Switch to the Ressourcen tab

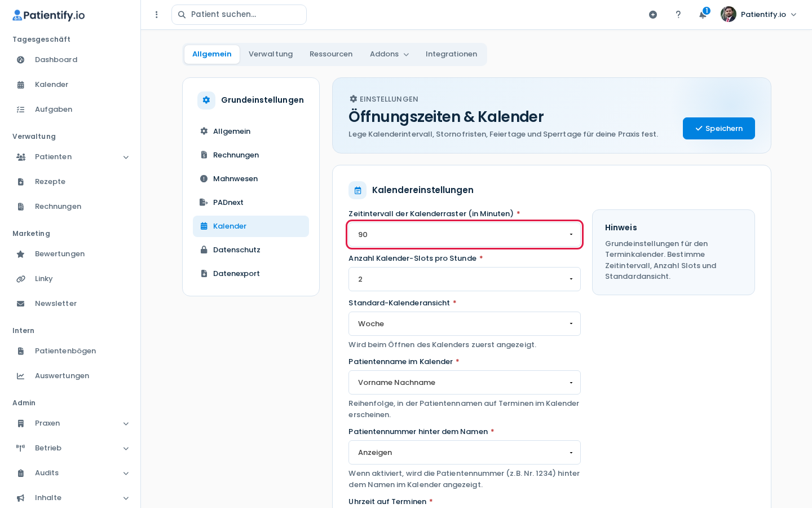click(x=331, y=54)
